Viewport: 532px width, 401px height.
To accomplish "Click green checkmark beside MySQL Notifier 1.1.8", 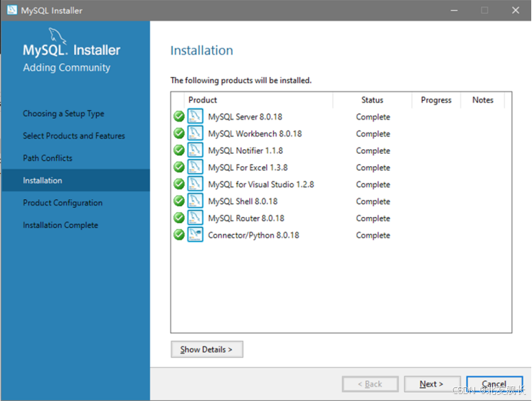I will click(179, 150).
